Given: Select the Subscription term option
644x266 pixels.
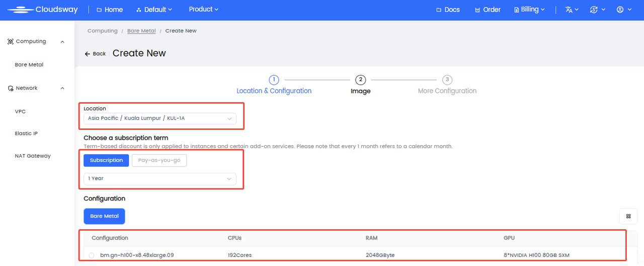Looking at the screenshot, I should click(x=106, y=160).
